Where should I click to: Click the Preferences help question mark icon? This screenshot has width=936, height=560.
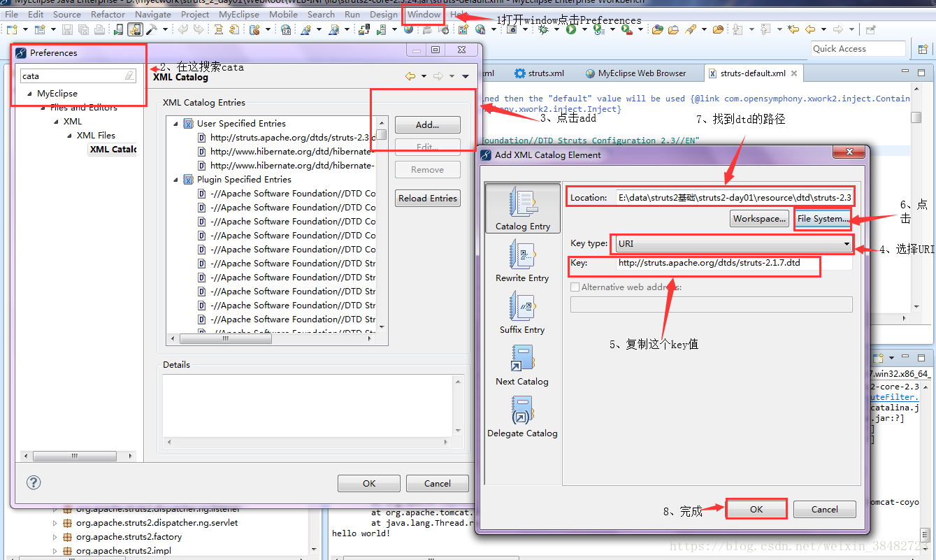[34, 482]
